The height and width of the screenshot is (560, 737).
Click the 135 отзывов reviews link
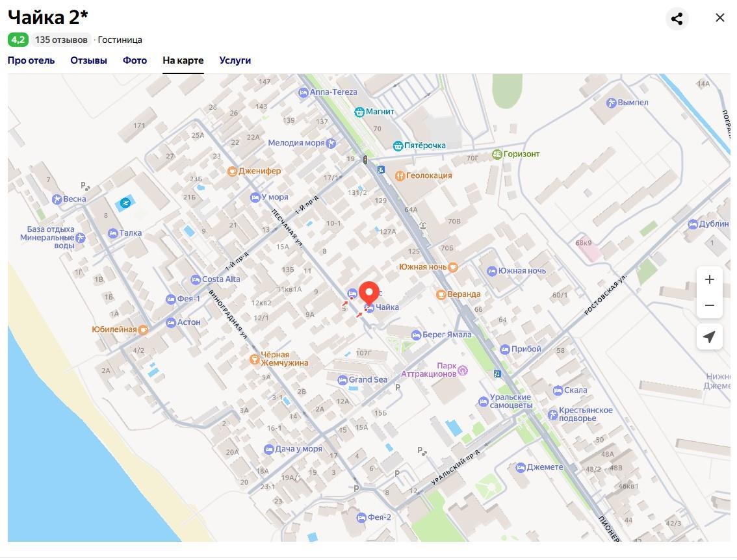pyautogui.click(x=61, y=40)
